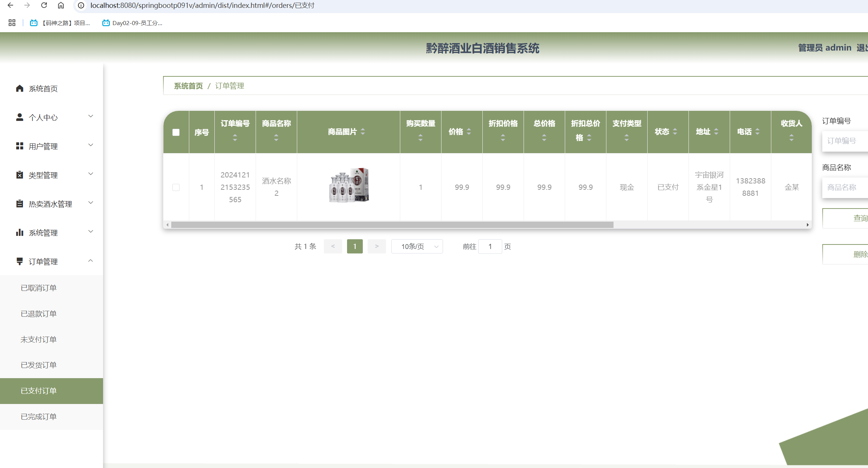Click the horizontal scrollbar under the table
Screen dimensions: 868x468
392,225
